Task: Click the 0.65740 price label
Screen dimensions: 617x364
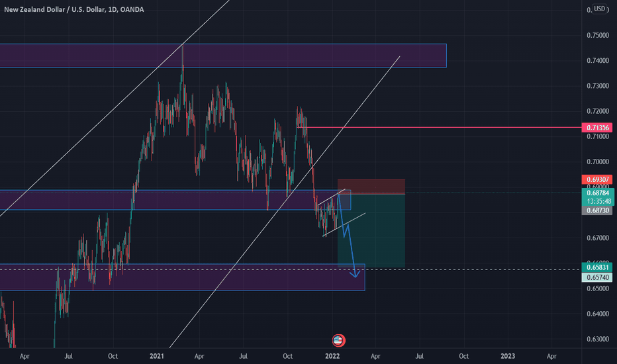Action: coord(597,277)
